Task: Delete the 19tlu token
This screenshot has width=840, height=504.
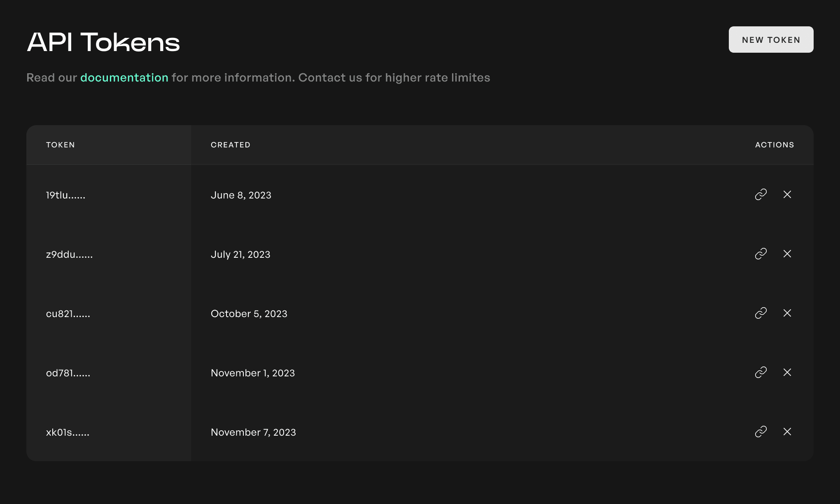Action: tap(787, 194)
